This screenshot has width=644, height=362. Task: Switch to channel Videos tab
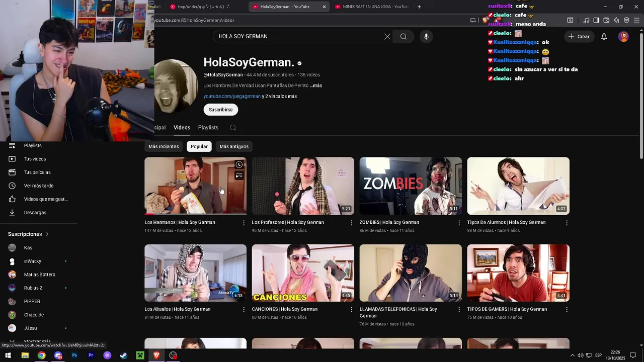(x=182, y=128)
